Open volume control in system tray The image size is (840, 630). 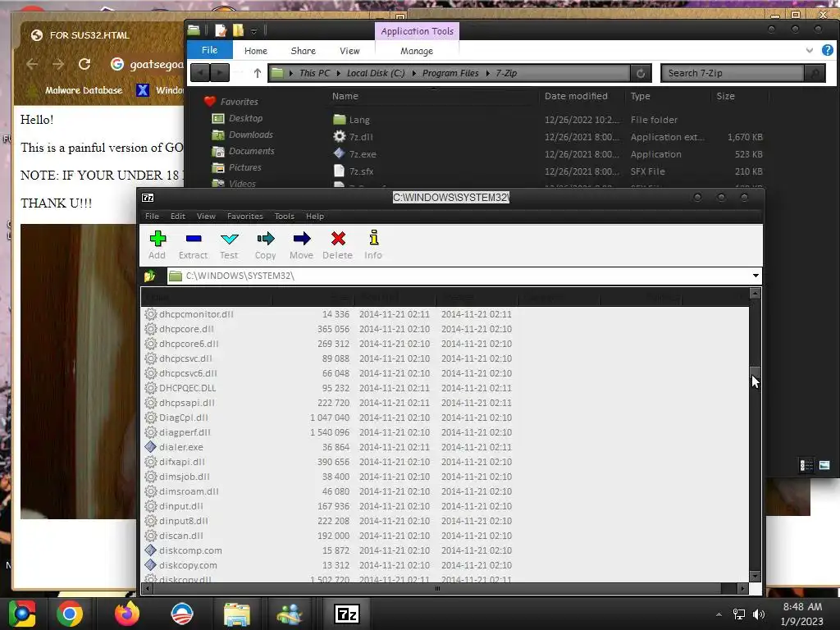click(759, 614)
